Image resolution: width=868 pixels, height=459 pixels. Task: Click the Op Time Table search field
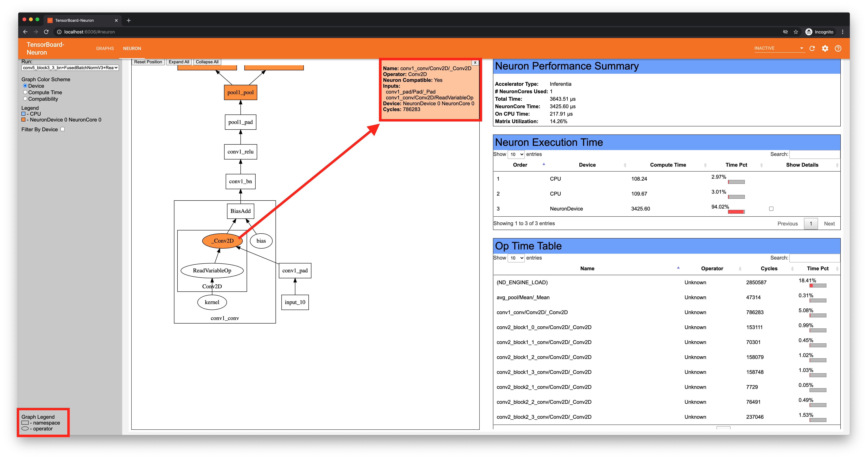(x=814, y=258)
